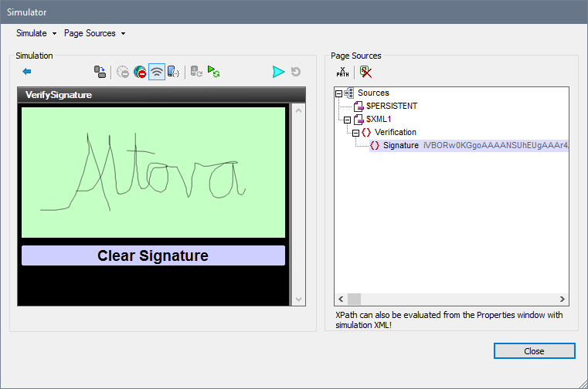Open the Page Sources menu
Image resolution: width=588 pixels, height=389 pixels.
click(x=93, y=33)
